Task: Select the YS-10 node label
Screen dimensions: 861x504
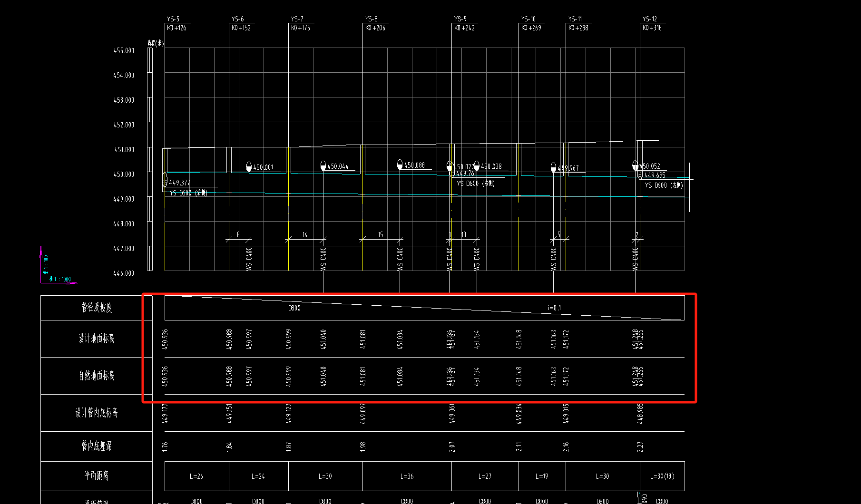Action: click(x=528, y=19)
